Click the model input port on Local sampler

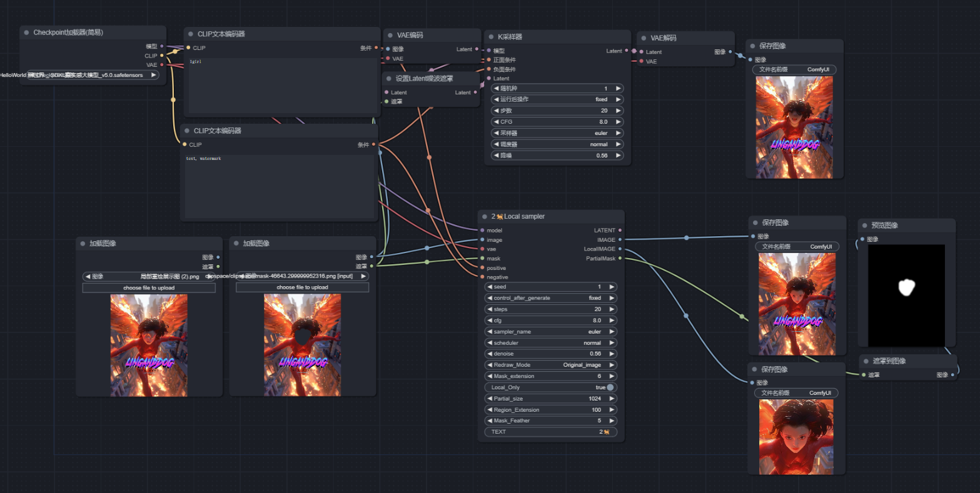[x=482, y=231]
